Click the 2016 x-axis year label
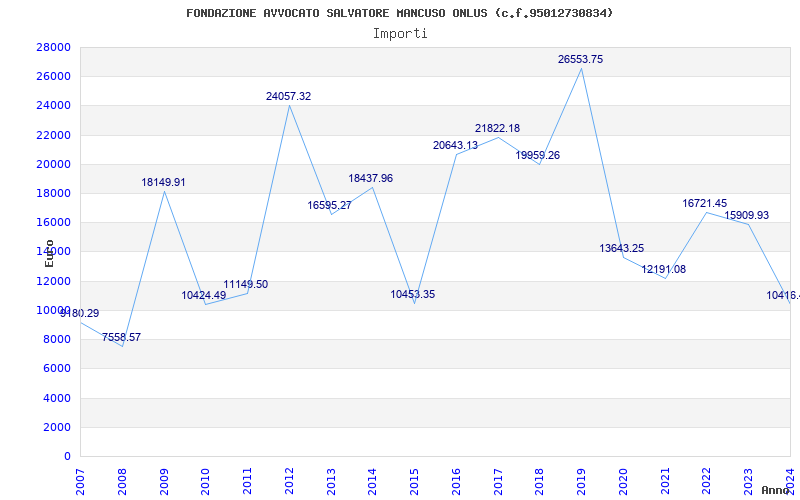This screenshot has height=500, width=800. pos(456,482)
